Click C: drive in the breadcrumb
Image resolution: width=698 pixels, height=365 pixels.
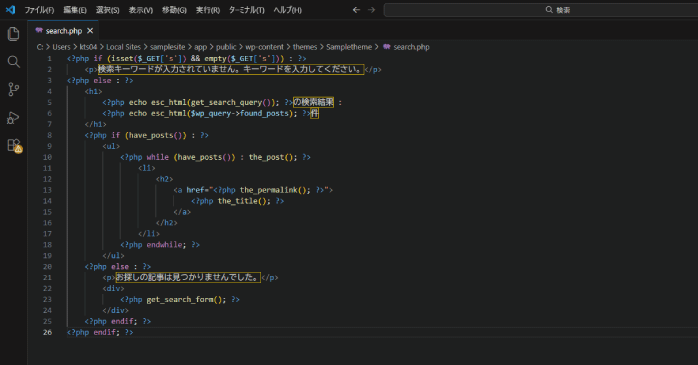tap(40, 47)
